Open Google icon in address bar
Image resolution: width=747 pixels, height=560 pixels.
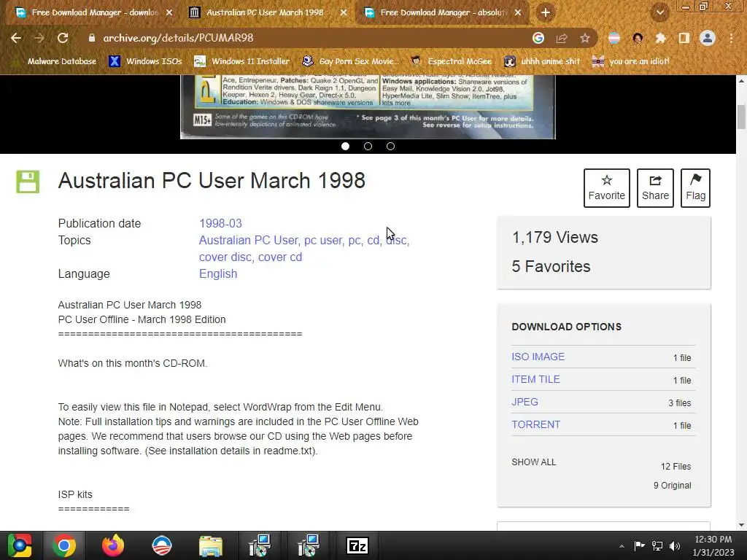(x=538, y=38)
